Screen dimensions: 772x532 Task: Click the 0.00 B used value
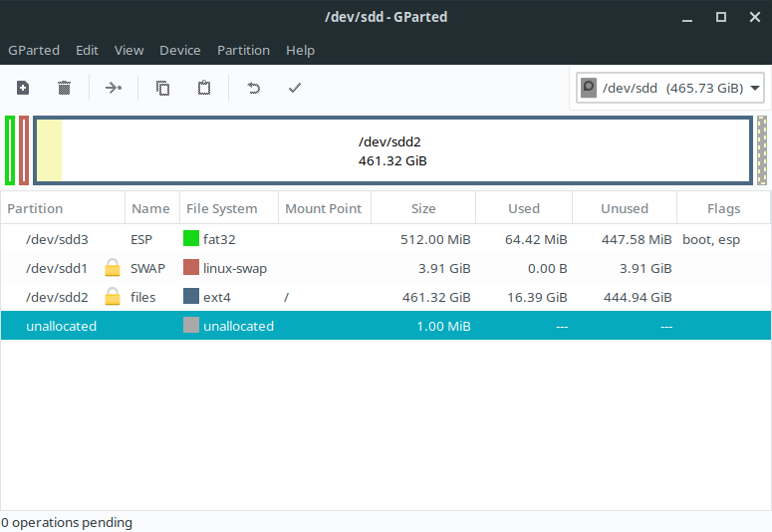point(548,268)
